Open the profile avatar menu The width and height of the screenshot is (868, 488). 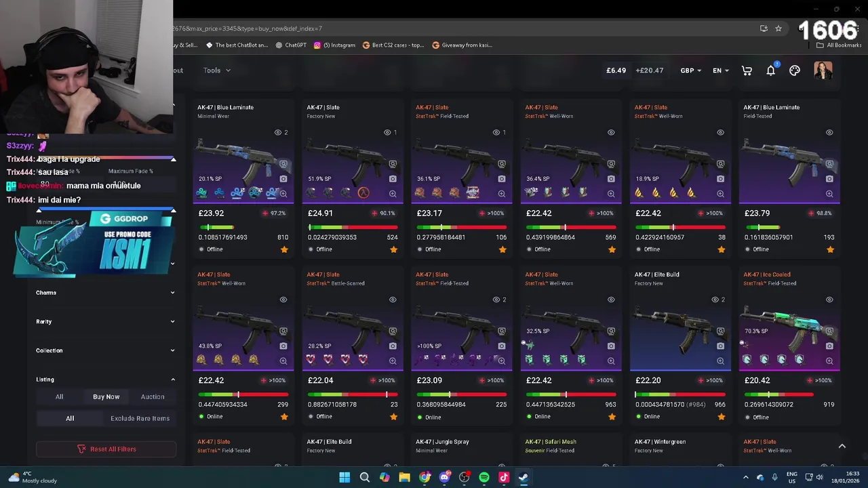[x=823, y=70]
